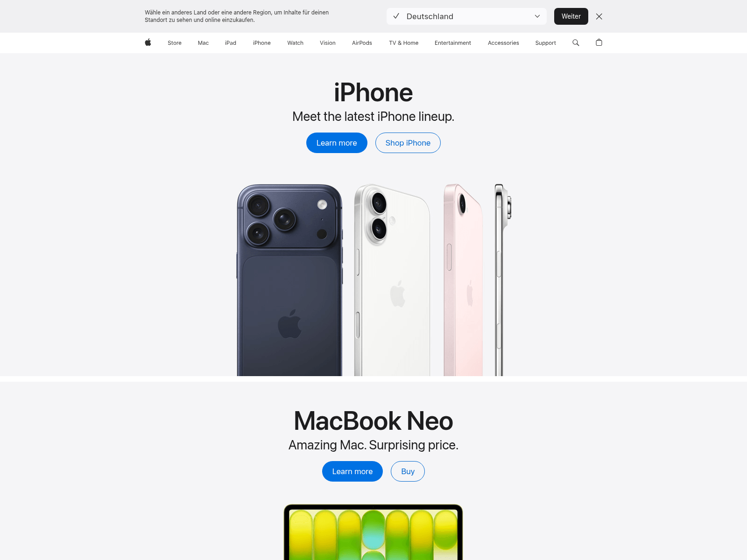Image resolution: width=747 pixels, height=560 pixels.
Task: Click the dark blue iPhone Pro image
Action: (x=289, y=280)
